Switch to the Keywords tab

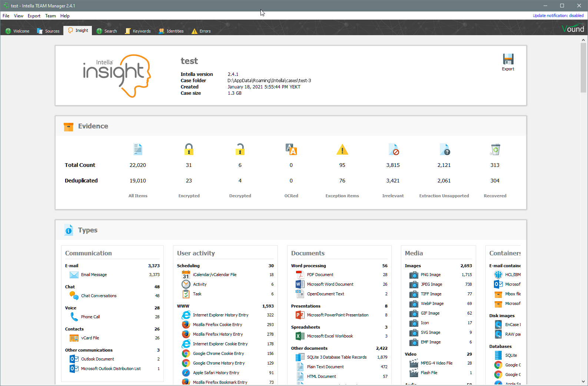click(x=138, y=31)
